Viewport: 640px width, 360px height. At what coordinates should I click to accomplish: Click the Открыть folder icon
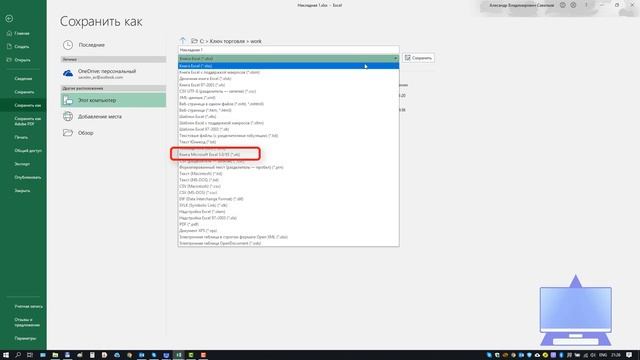pyautogui.click(x=9, y=60)
